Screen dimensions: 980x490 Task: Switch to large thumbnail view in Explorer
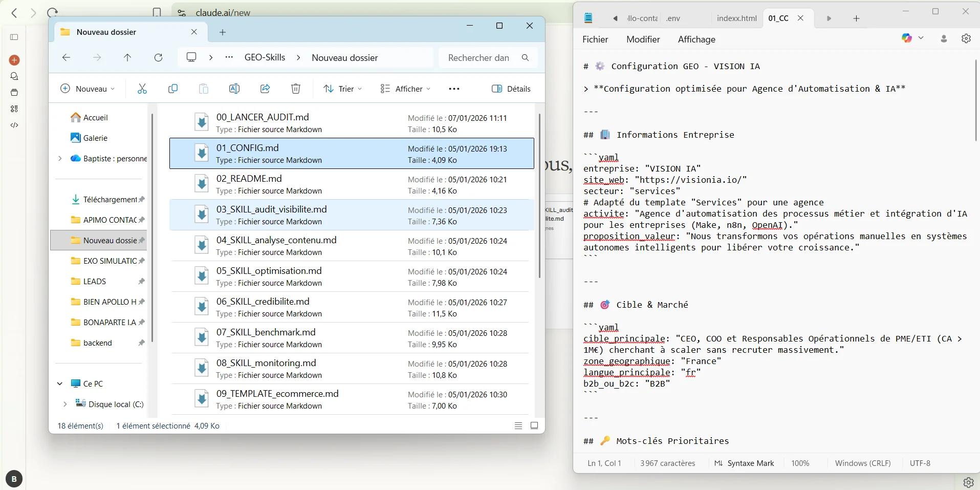pos(534,425)
